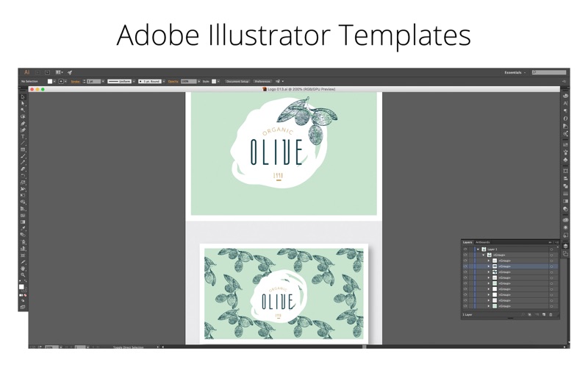Screen dimensions: 588x368
Task: Open the Opacity slider arrow
Action: pyautogui.click(x=198, y=81)
